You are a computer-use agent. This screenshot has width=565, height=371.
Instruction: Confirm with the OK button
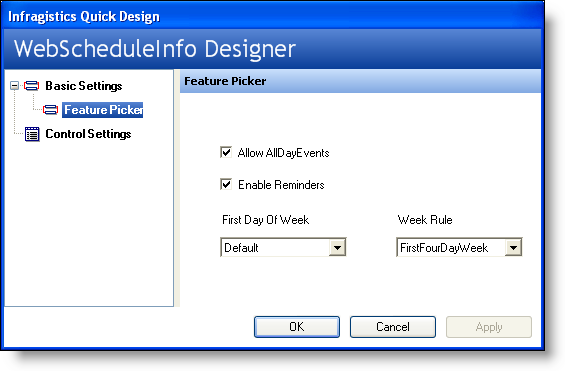(x=297, y=327)
